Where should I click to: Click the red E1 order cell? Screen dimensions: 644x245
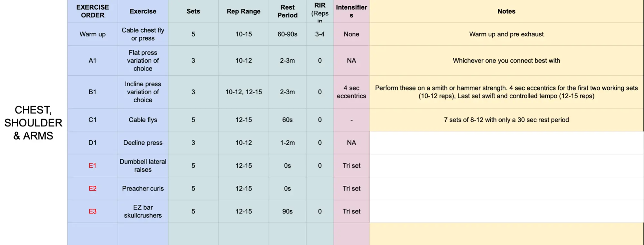click(92, 165)
